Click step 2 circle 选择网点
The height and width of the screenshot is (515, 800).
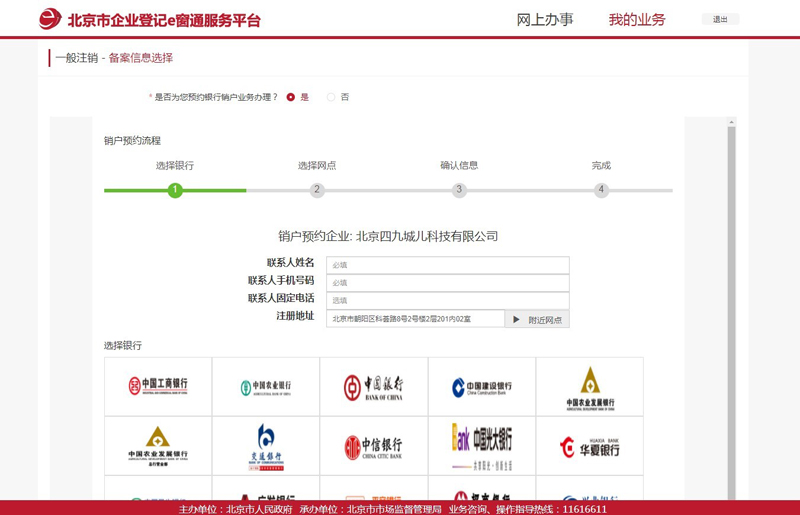[x=317, y=190]
